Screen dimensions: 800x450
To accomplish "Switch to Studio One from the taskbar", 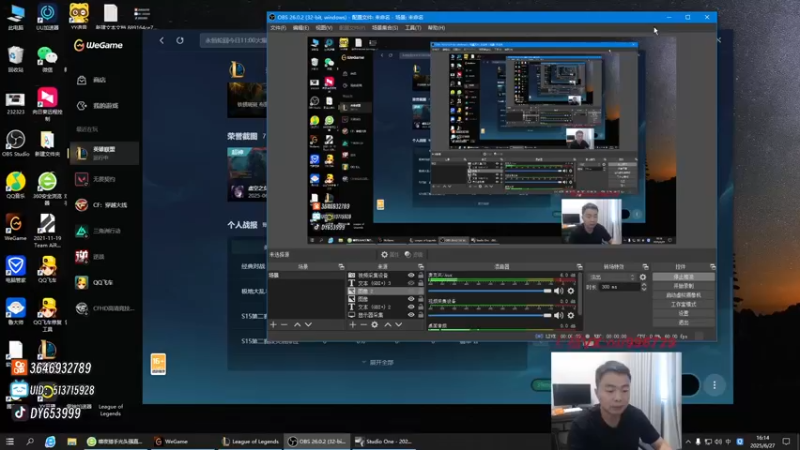I will pos(383,441).
